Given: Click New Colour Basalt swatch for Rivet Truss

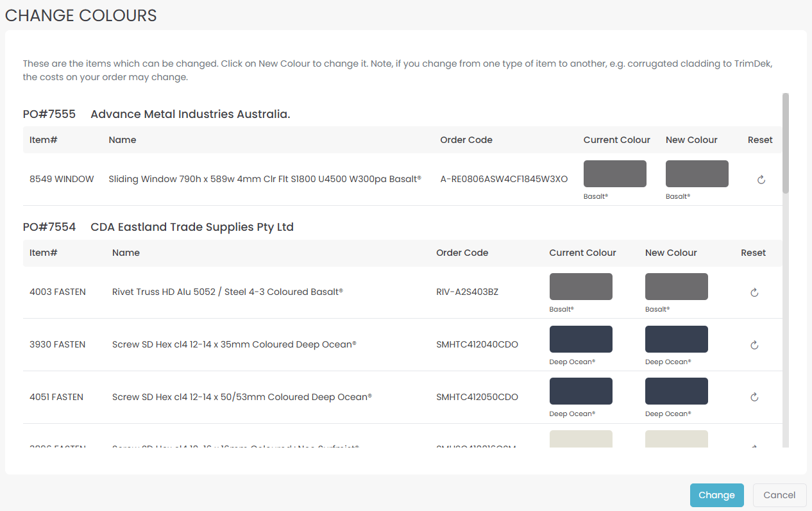Looking at the screenshot, I should (x=676, y=287).
